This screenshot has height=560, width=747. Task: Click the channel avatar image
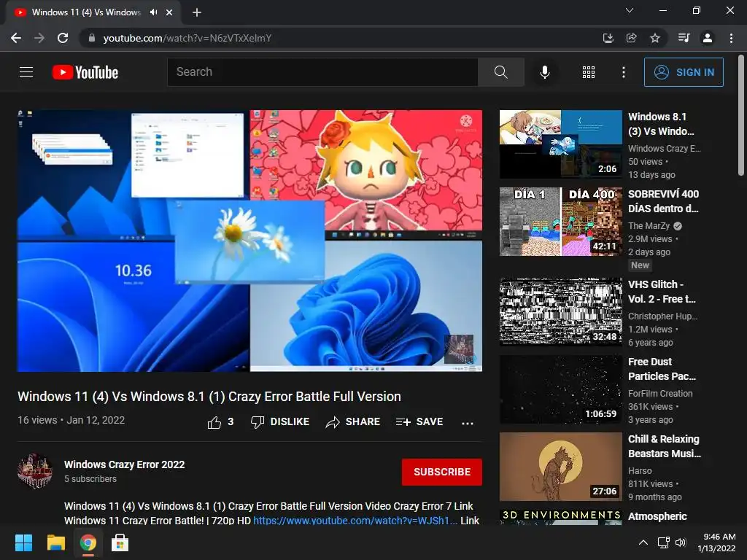tap(35, 471)
